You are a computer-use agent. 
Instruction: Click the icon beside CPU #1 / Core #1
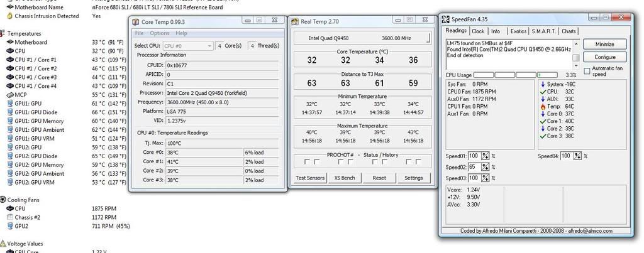point(10,60)
